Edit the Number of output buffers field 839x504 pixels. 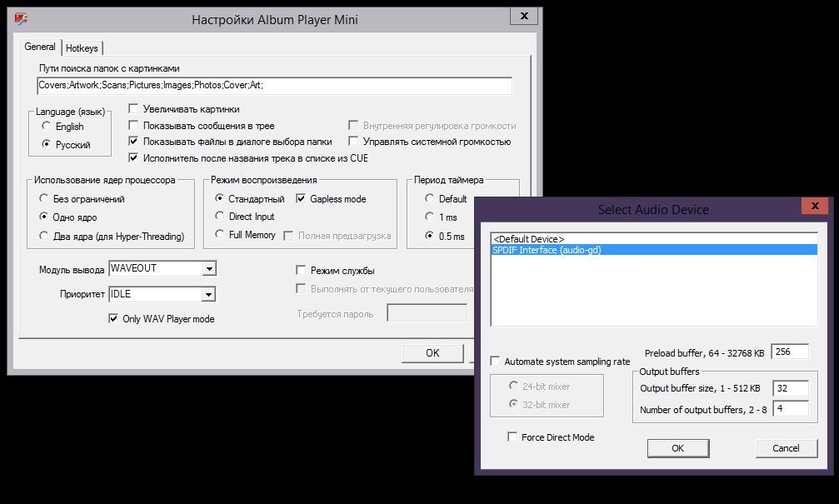791,408
